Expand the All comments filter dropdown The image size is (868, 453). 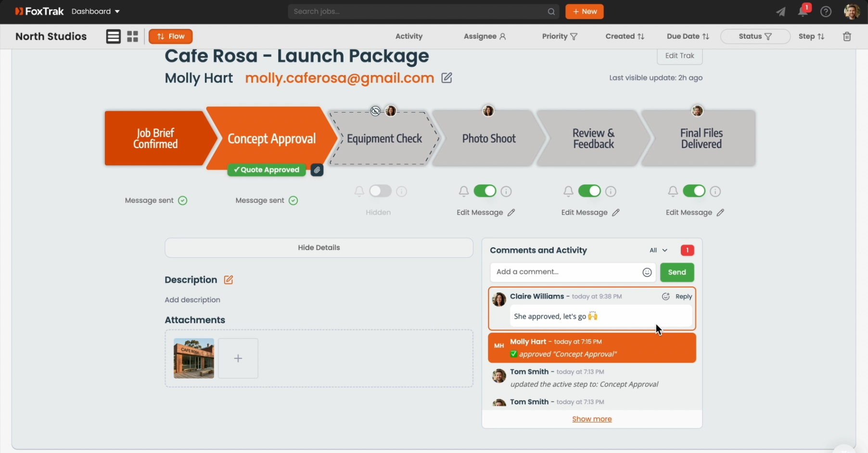pos(659,250)
